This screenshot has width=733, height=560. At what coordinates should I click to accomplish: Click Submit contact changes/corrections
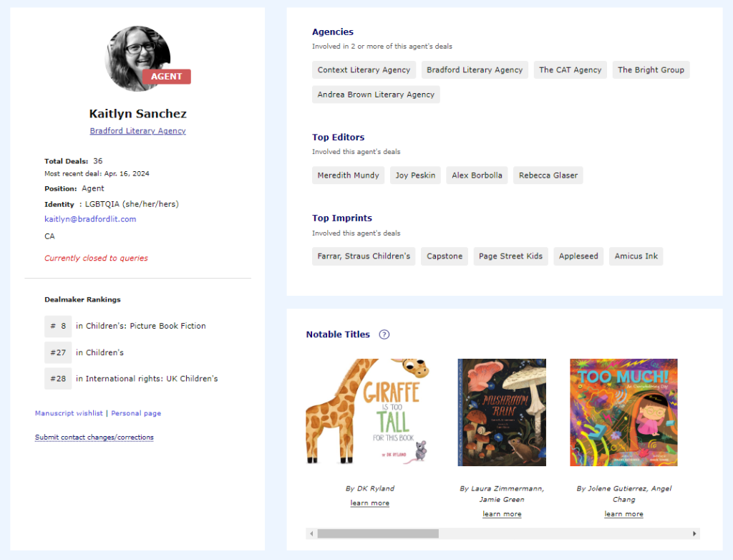coord(94,438)
